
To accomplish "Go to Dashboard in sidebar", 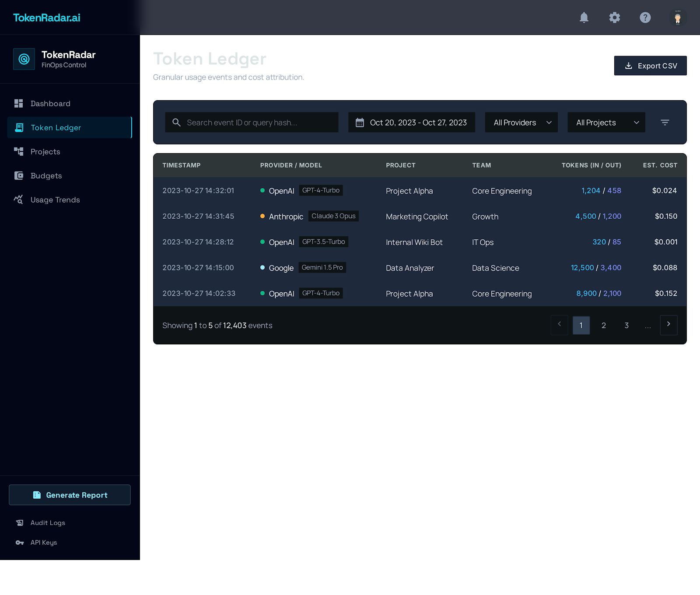I will click(70, 104).
